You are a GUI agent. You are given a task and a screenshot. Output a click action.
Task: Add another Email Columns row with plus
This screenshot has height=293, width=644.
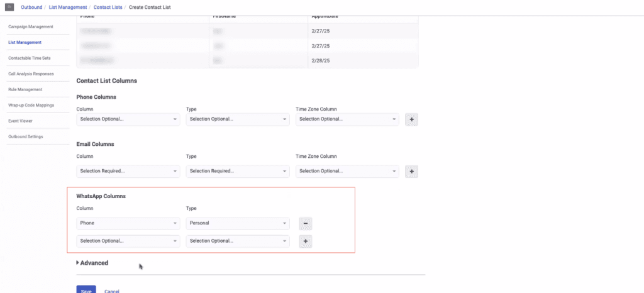pyautogui.click(x=411, y=171)
